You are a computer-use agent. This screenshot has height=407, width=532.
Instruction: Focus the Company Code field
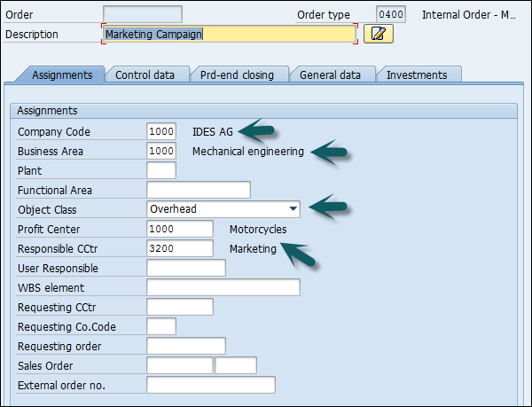pyautogui.click(x=161, y=131)
